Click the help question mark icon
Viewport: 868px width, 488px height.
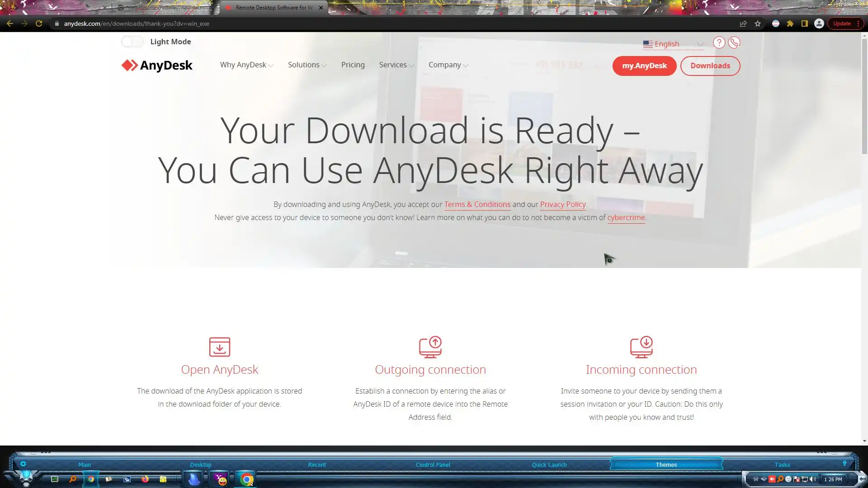point(719,42)
